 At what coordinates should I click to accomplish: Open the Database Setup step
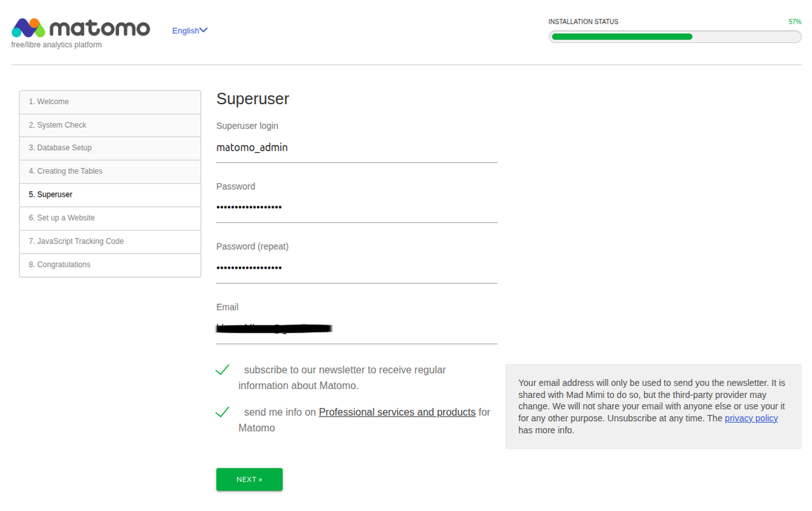tap(110, 148)
